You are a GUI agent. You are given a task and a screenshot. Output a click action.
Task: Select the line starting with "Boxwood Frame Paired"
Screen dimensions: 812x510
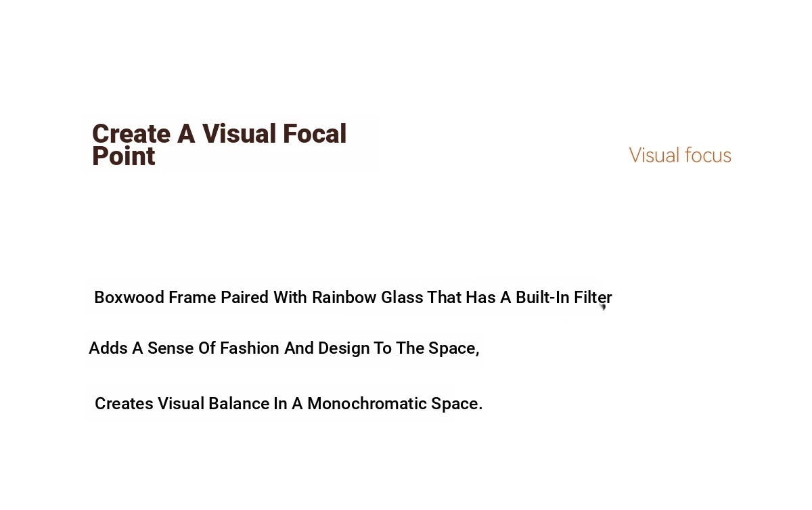353,298
